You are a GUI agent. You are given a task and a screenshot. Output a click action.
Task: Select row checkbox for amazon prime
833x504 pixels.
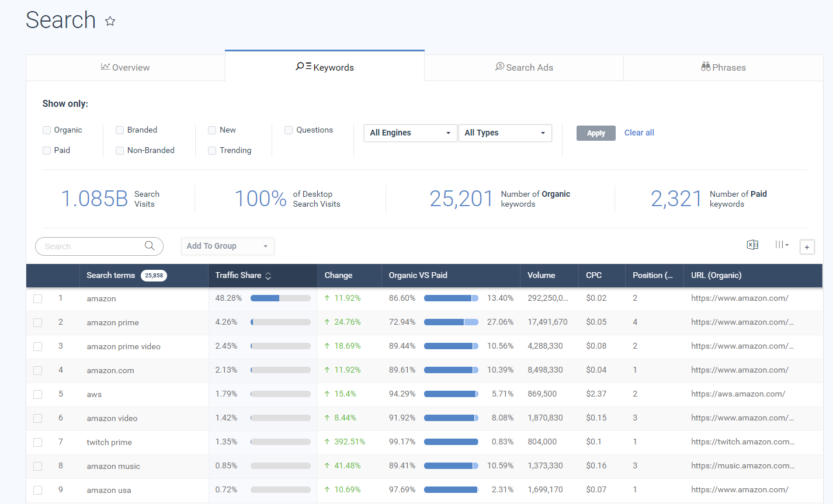[x=38, y=323]
